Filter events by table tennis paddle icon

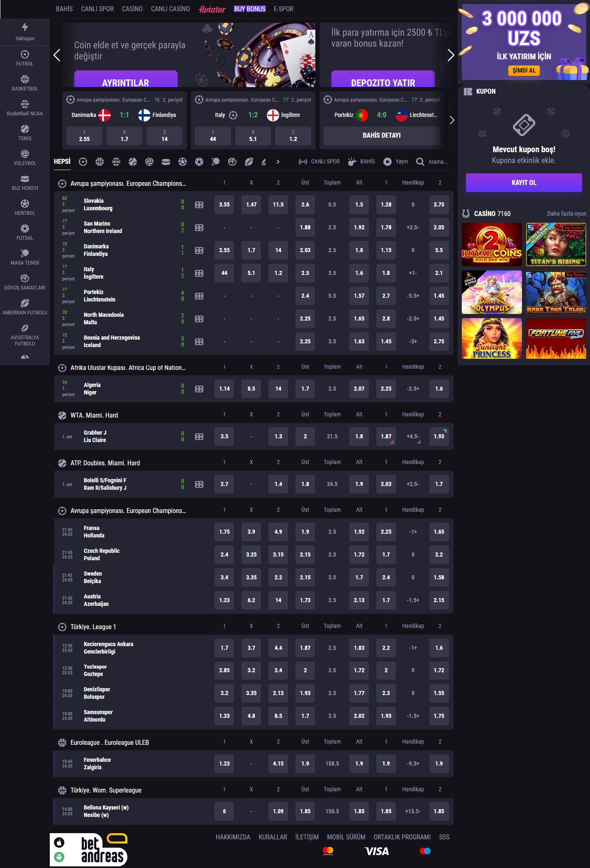(x=216, y=162)
